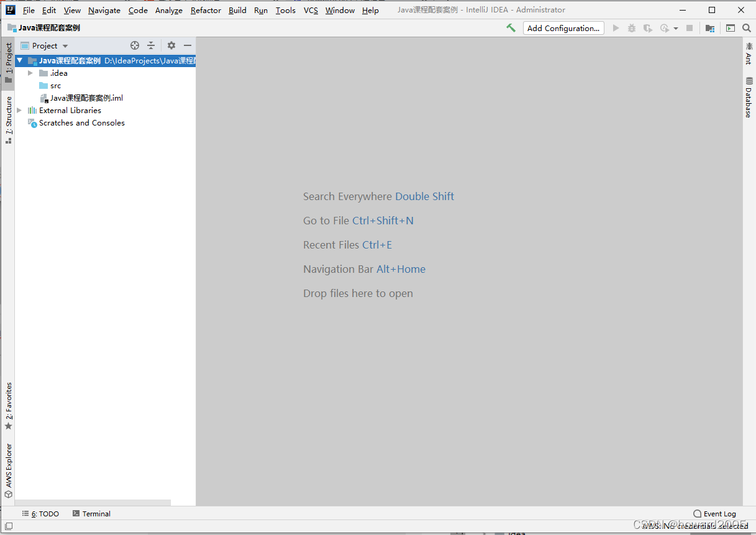
Task: Toggle the 1: Project tool window tab
Action: (x=8, y=63)
